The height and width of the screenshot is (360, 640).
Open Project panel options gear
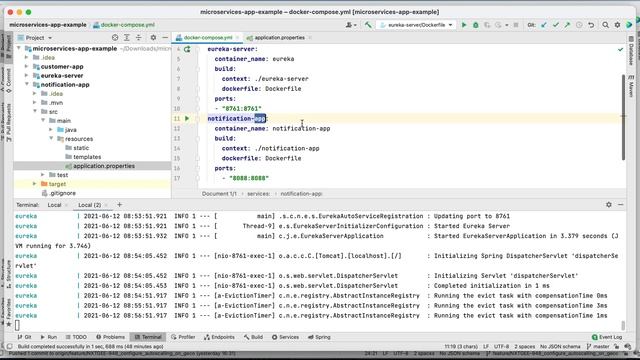click(x=153, y=38)
